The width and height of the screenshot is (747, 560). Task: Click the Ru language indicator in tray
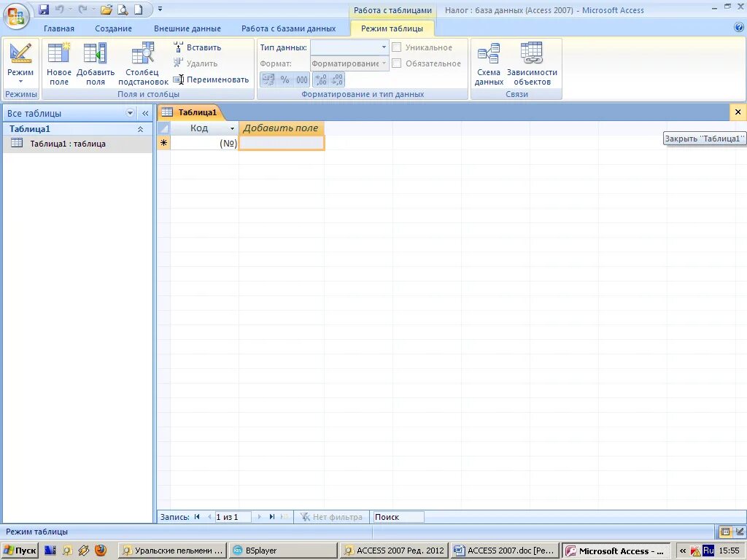[x=708, y=551]
